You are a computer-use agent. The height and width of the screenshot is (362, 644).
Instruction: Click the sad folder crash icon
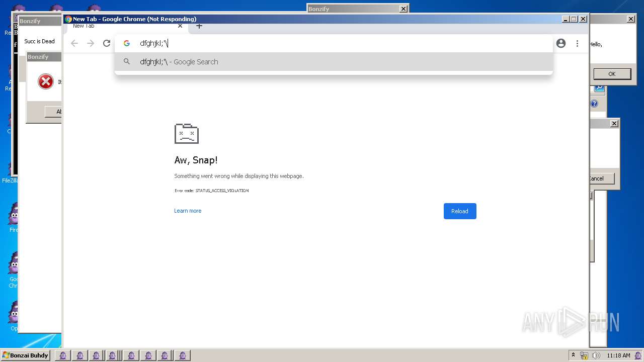tap(187, 133)
